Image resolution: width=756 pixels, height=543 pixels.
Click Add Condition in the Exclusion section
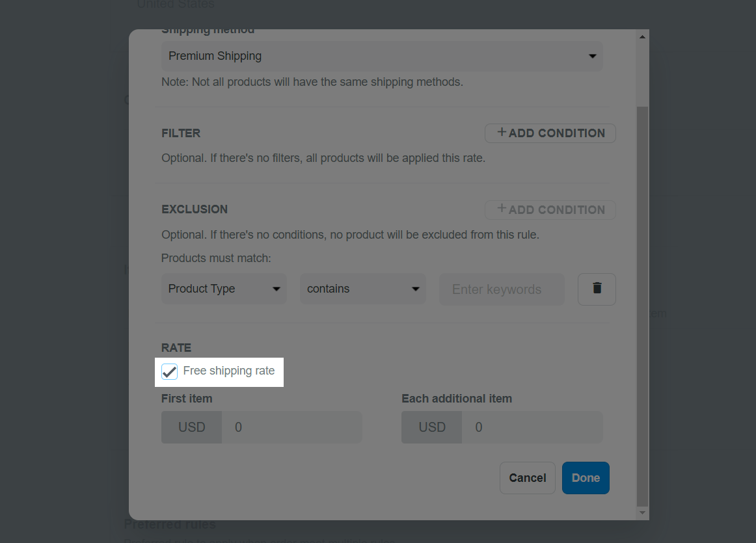(x=550, y=209)
